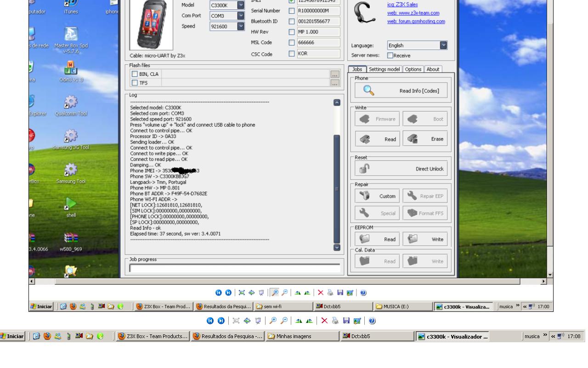The image size is (588, 368).
Task: Enable the TFS flash file checkbox
Action: pyautogui.click(x=135, y=83)
